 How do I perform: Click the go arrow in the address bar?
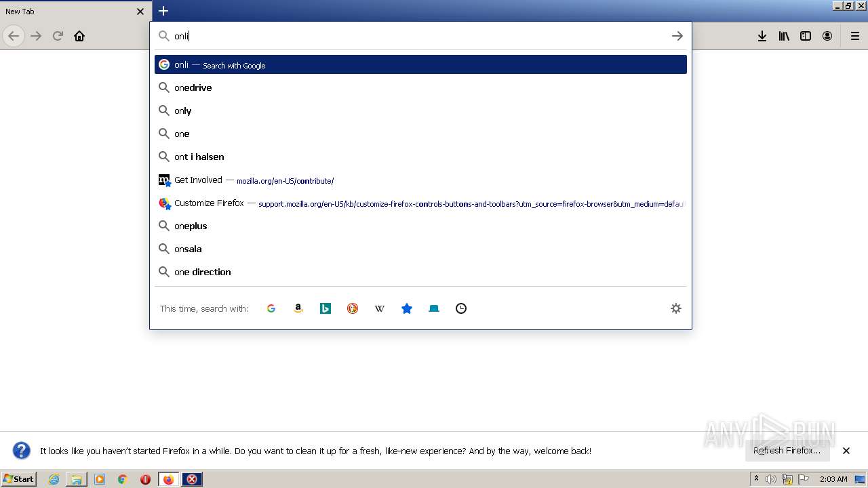pyautogui.click(x=677, y=36)
